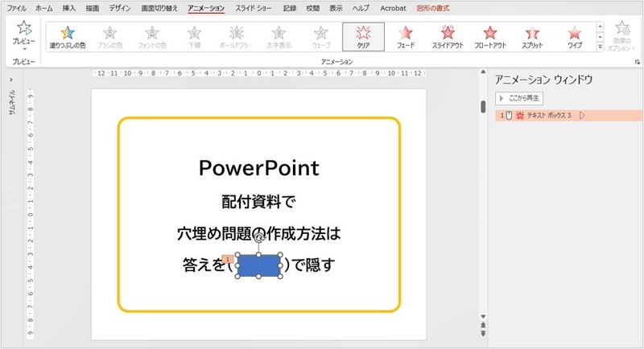The image size is (644, 349).
Task: Apply the 塗りつぶしの色 emphasis animation
Action: pos(68,37)
